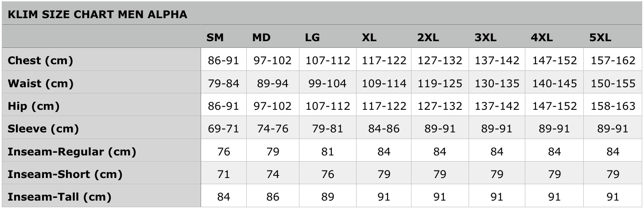
Task: Select the SM column header
Action: [x=215, y=38]
